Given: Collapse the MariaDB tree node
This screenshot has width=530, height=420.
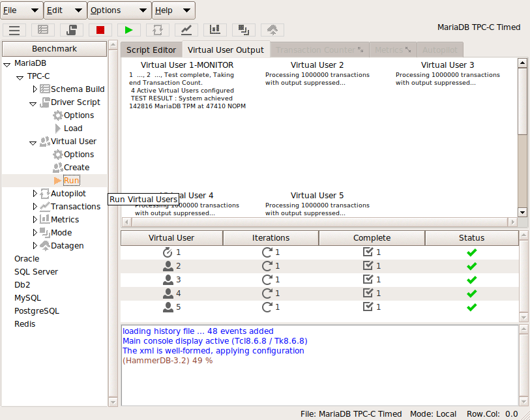Looking at the screenshot, I should point(7,65).
